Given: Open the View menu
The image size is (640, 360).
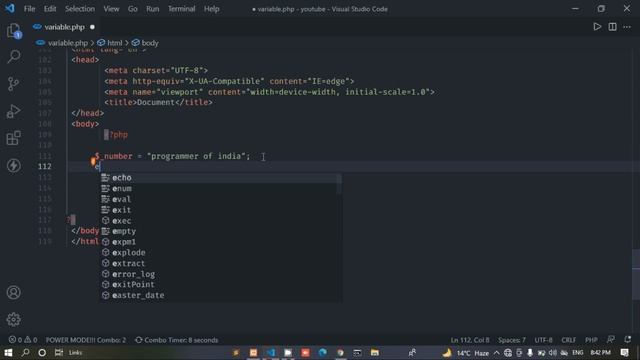Looking at the screenshot, I should [x=111, y=9].
